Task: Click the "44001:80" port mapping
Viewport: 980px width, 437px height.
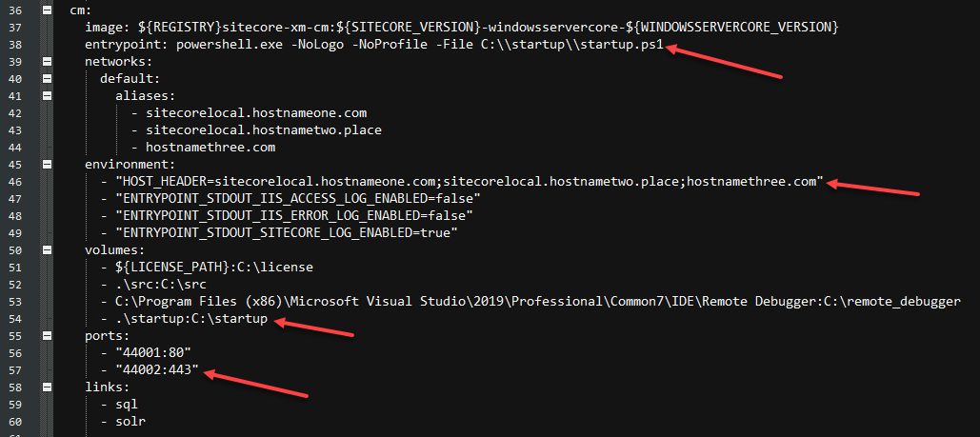Action: (146, 353)
